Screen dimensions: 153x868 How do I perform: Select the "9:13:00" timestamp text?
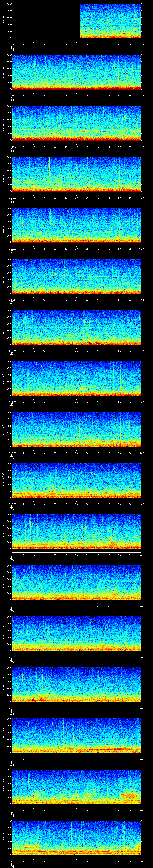(12, 504)
